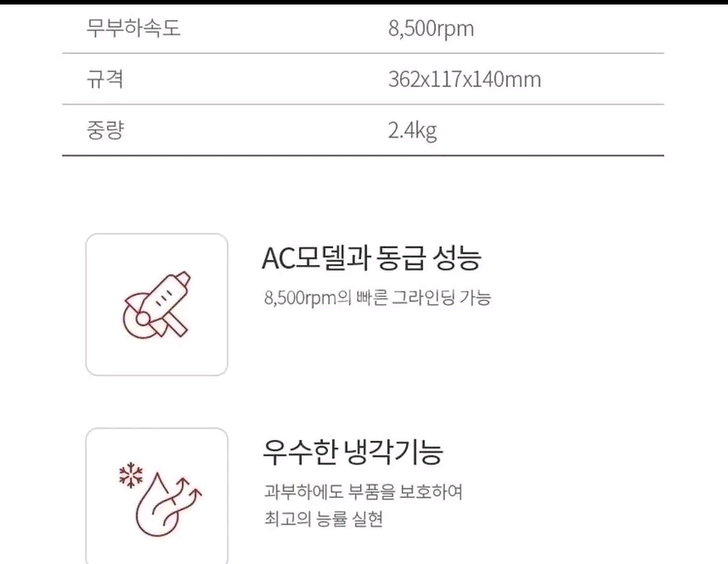Viewport: 728px width, 564px height.
Task: Click the angle grinder icon
Action: pyautogui.click(x=156, y=305)
